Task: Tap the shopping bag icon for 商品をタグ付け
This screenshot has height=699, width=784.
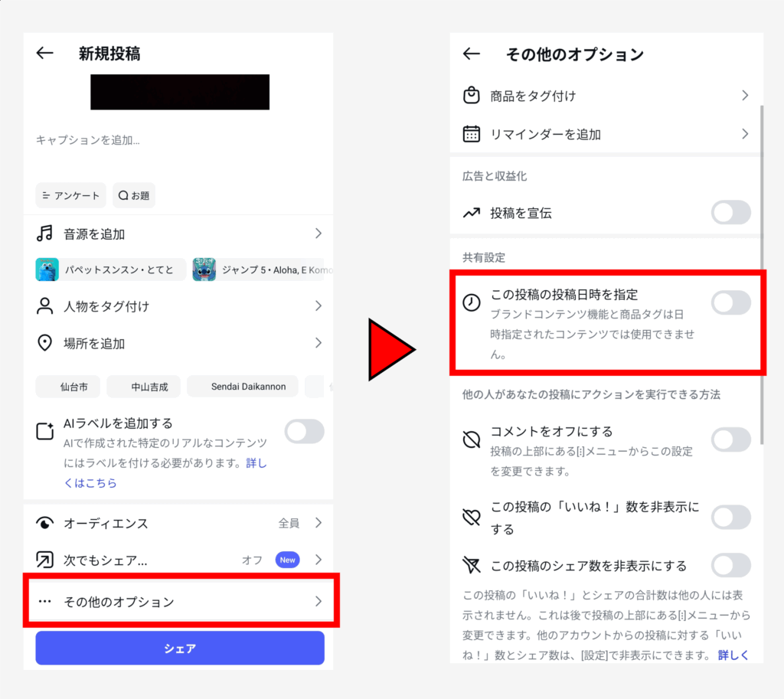Action: click(x=471, y=95)
